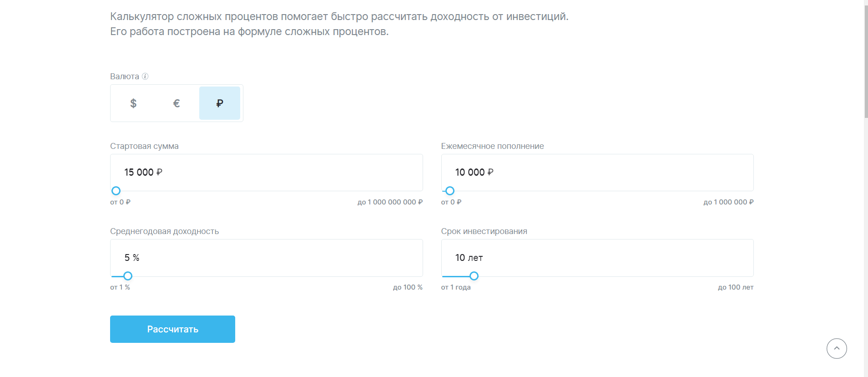Click the Среднегодовая доходность slider track
The width and height of the screenshot is (868, 377).
tap(273, 276)
